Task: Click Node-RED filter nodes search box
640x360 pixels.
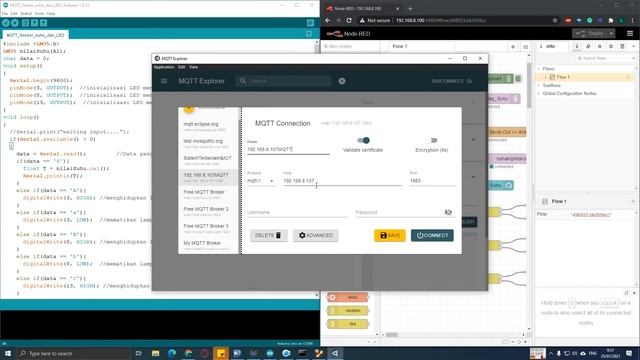Action: pyautogui.click(x=350, y=47)
